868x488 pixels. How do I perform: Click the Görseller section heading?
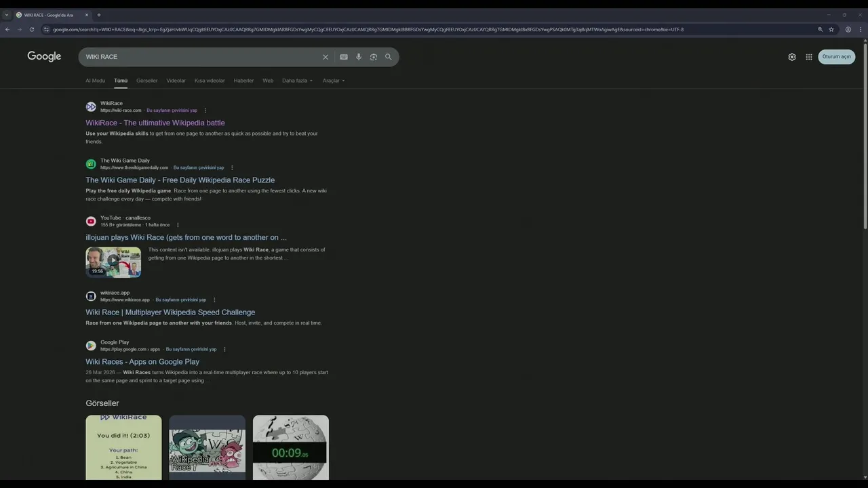click(102, 403)
